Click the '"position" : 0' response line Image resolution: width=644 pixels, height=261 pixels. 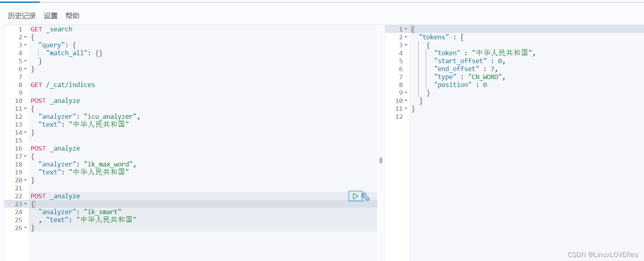pos(461,85)
